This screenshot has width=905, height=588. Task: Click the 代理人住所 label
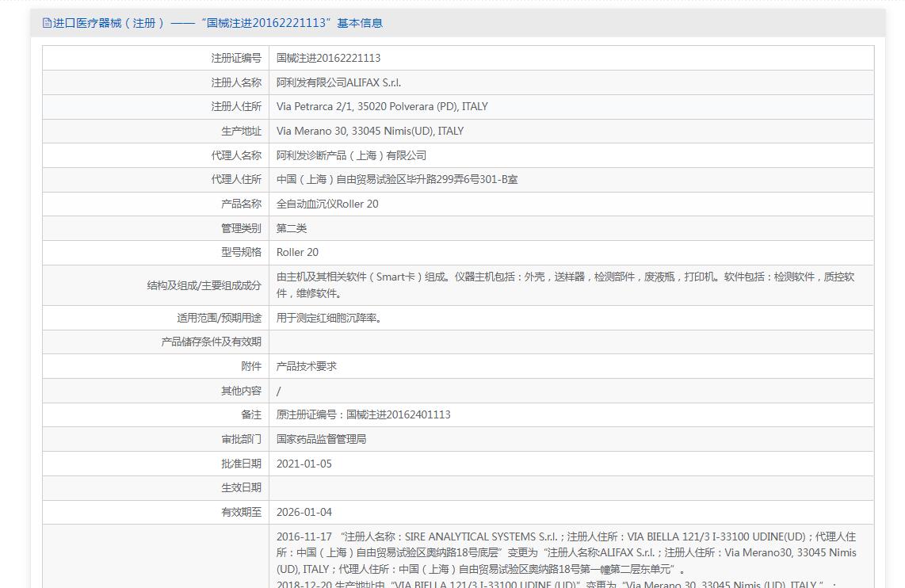point(236,179)
